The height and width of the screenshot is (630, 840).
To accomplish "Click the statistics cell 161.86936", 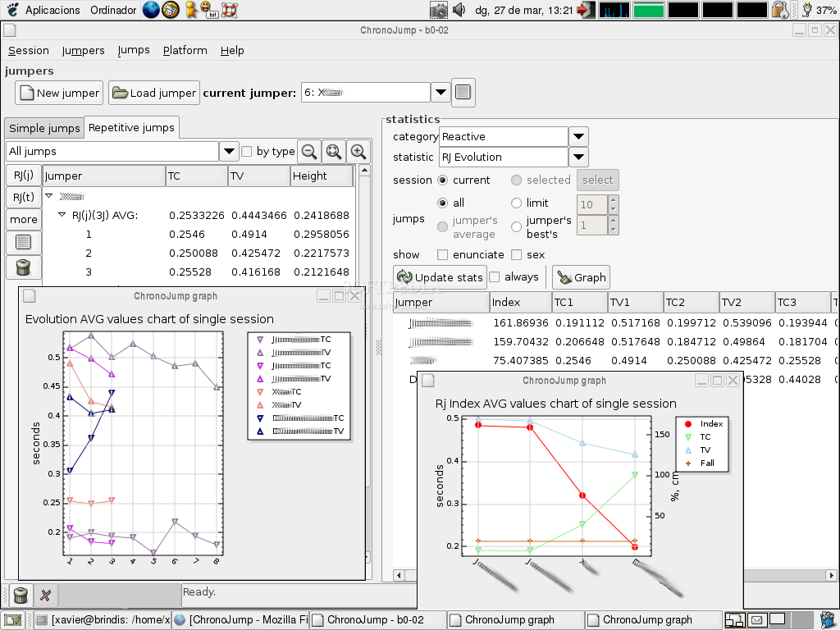I will click(521, 322).
